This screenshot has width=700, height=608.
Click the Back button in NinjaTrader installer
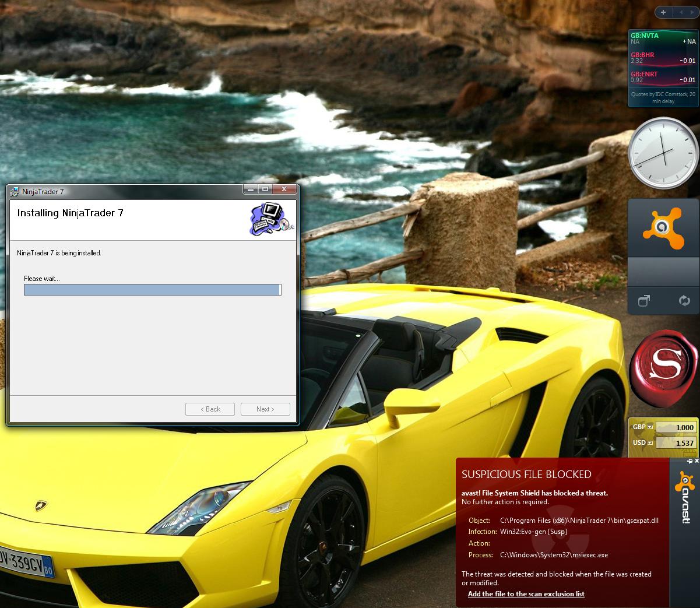(x=210, y=409)
